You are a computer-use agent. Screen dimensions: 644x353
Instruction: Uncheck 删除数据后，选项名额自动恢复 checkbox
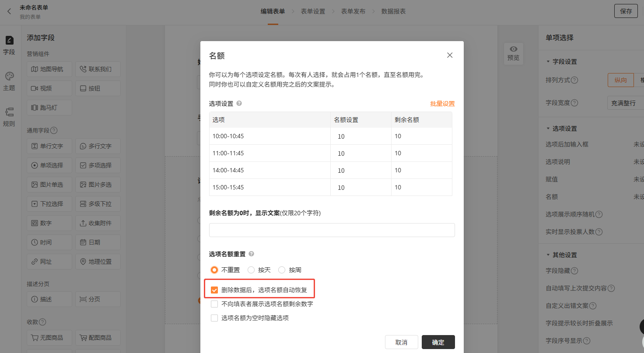[214, 290]
